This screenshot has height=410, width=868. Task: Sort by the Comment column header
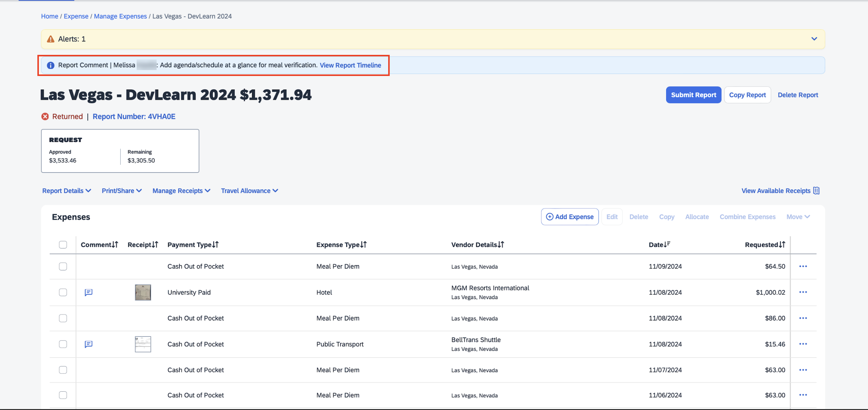click(99, 245)
